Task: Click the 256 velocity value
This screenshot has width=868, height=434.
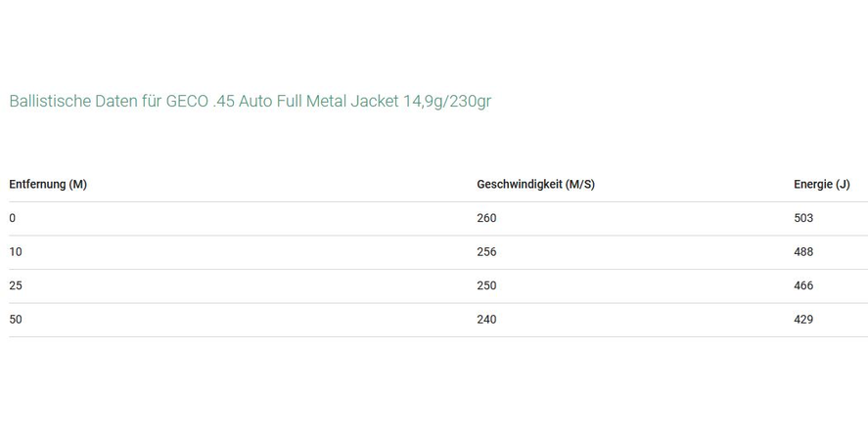Action: [486, 252]
